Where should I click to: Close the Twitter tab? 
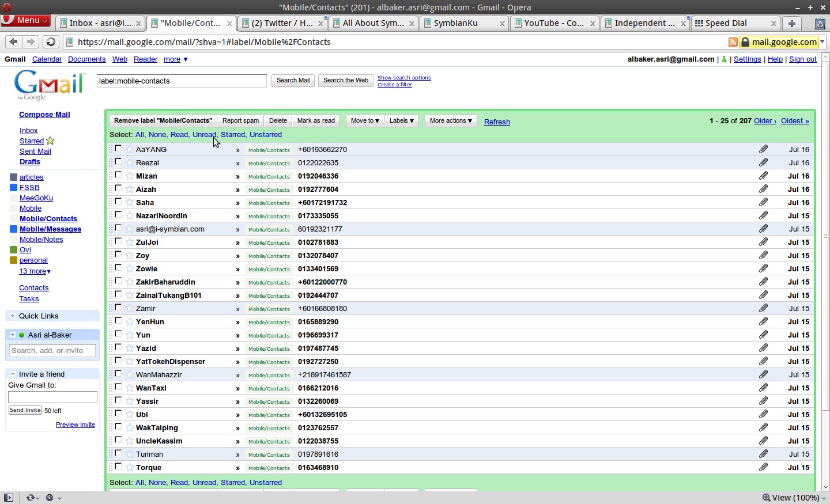point(319,24)
